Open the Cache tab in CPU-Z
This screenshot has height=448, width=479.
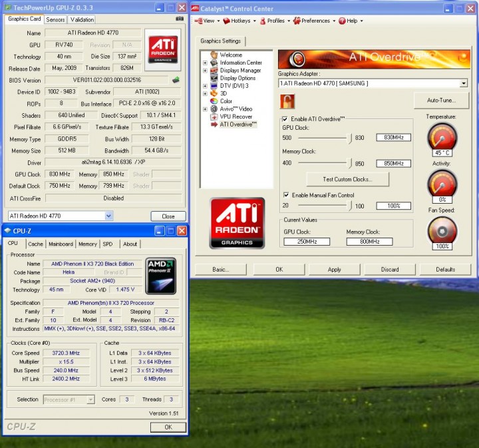click(x=35, y=244)
